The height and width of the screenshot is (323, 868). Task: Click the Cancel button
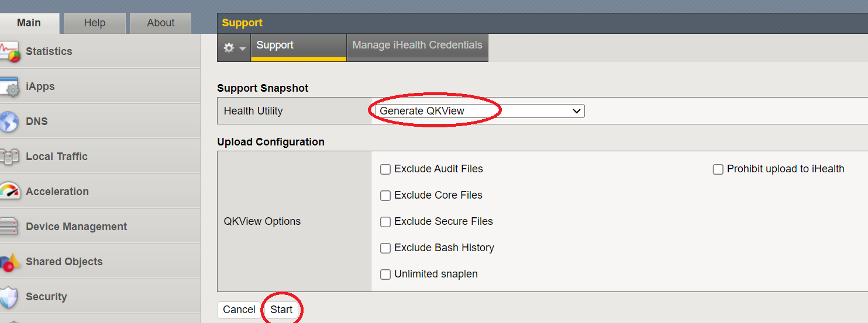(239, 310)
